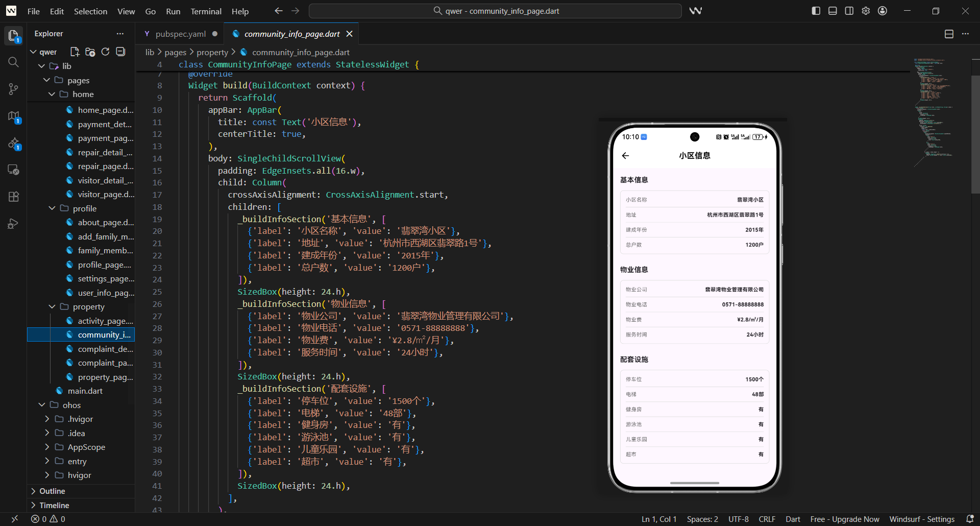This screenshot has height=526, width=980.
Task: Collapse all folders in Explorer
Action: [120, 52]
